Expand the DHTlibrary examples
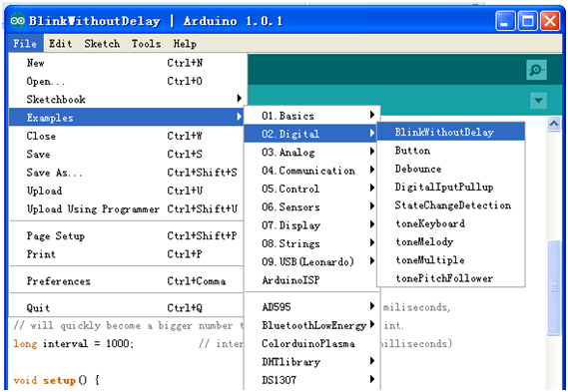568x392 pixels. click(311, 362)
